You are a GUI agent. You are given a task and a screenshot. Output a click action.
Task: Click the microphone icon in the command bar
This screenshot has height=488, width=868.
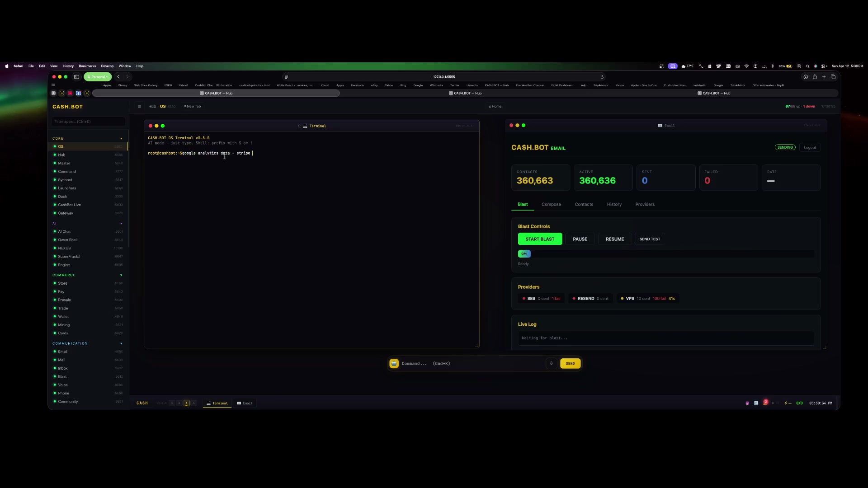pos(551,363)
